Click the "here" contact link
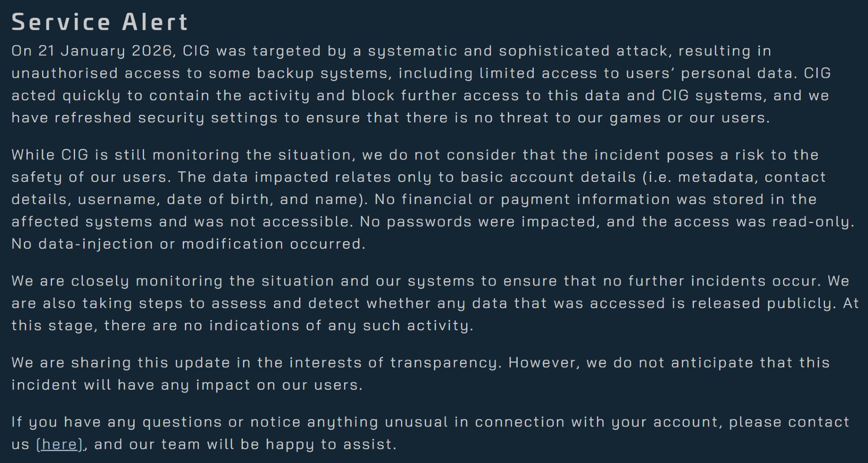 [x=59, y=444]
